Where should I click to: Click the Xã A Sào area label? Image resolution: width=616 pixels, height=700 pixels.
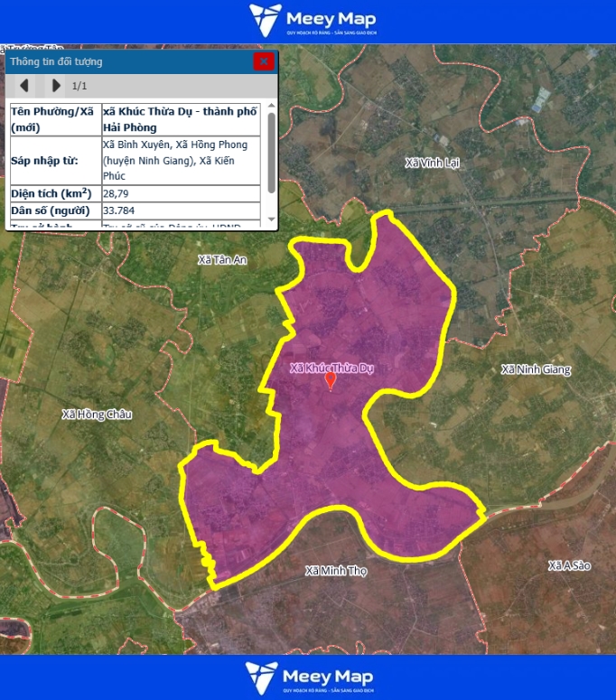click(568, 565)
